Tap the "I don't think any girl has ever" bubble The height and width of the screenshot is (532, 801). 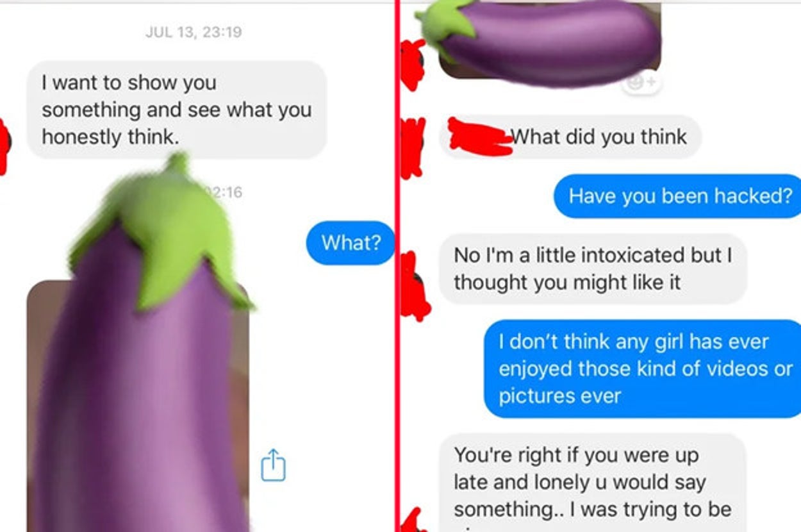click(x=643, y=369)
